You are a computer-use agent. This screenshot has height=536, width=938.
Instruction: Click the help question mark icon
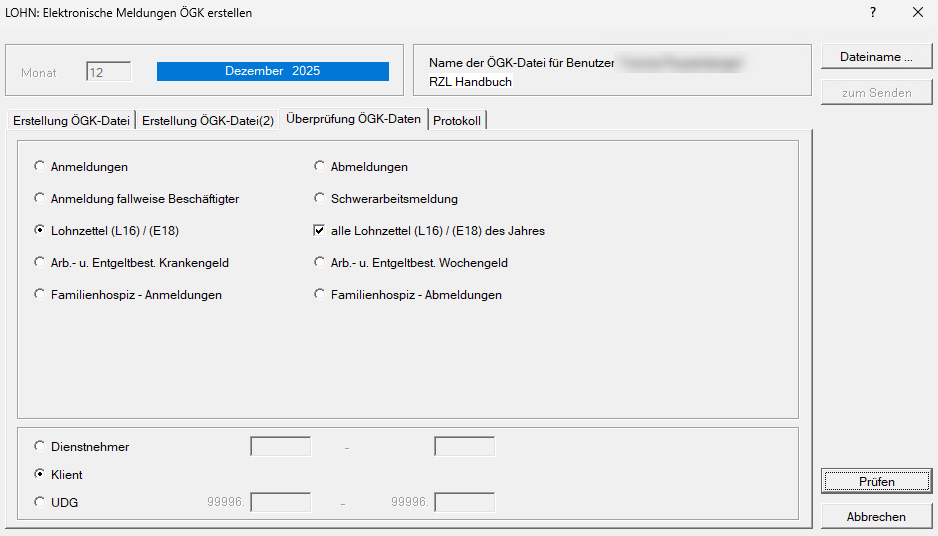pyautogui.click(x=873, y=13)
